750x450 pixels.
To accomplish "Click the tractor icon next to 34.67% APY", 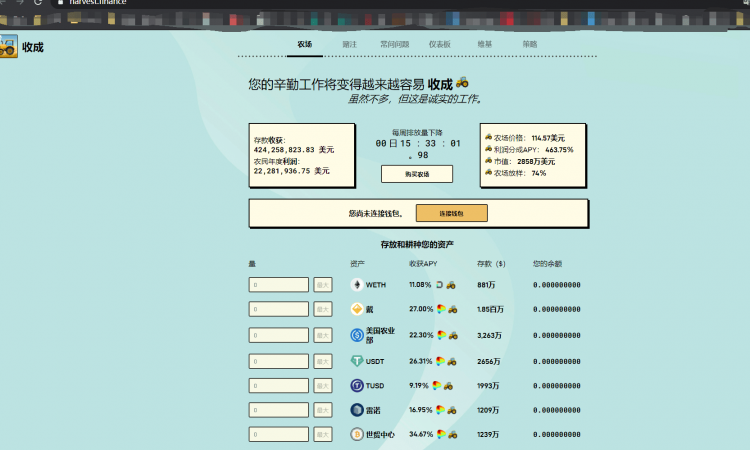I will [x=452, y=435].
